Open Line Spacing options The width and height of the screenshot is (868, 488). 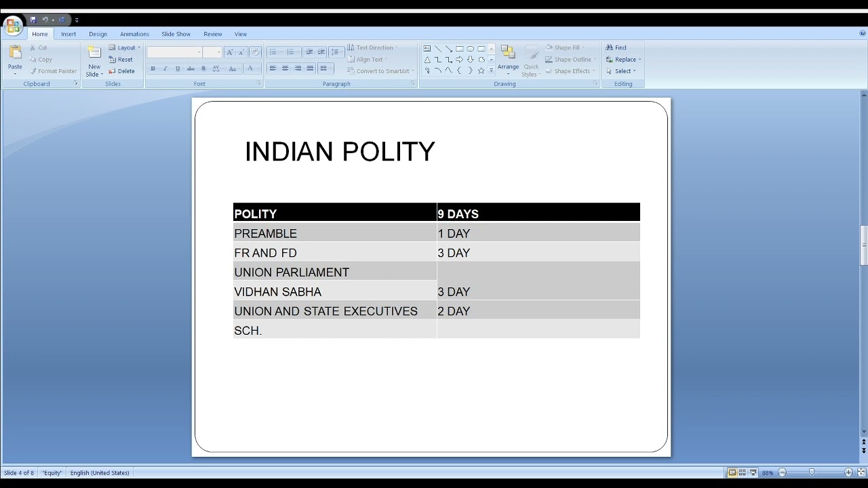click(336, 52)
